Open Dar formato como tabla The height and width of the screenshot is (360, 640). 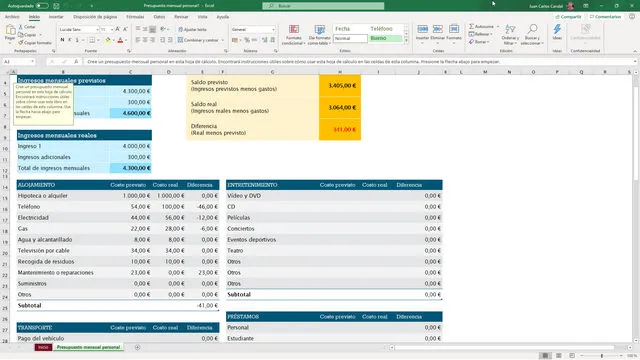[319, 35]
